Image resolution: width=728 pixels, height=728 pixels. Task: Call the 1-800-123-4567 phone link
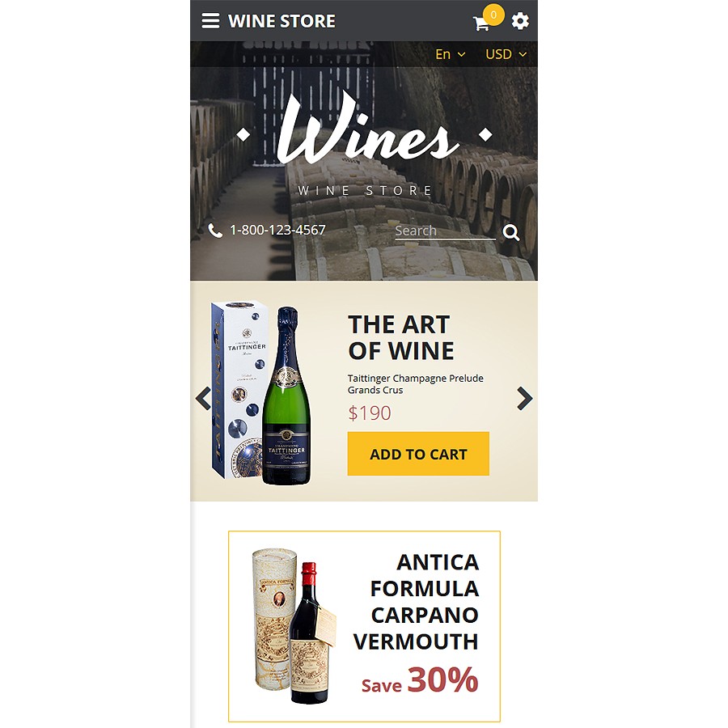click(x=277, y=230)
